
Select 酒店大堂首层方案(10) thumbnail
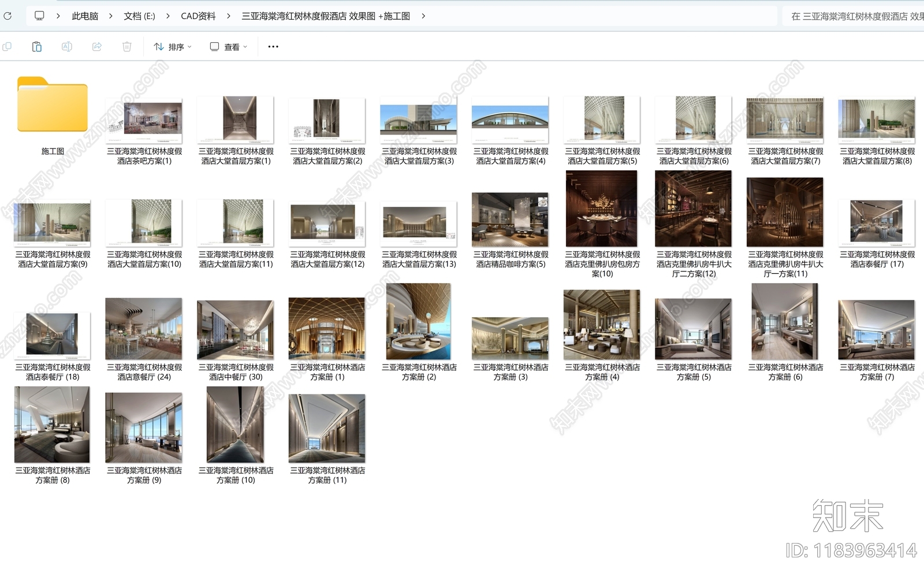(144, 223)
